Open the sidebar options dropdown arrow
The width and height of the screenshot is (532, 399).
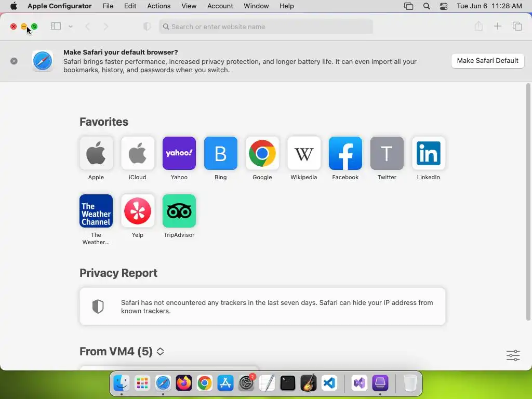[71, 26]
